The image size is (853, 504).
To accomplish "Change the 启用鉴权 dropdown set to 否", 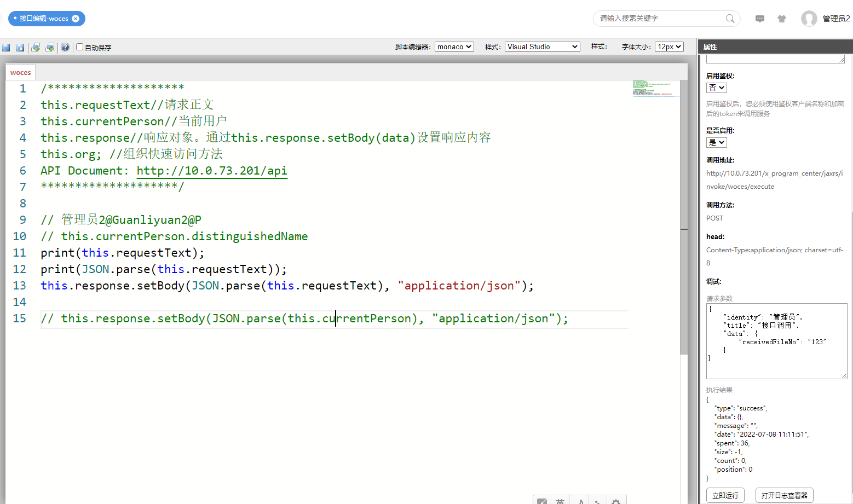I will [x=716, y=88].
